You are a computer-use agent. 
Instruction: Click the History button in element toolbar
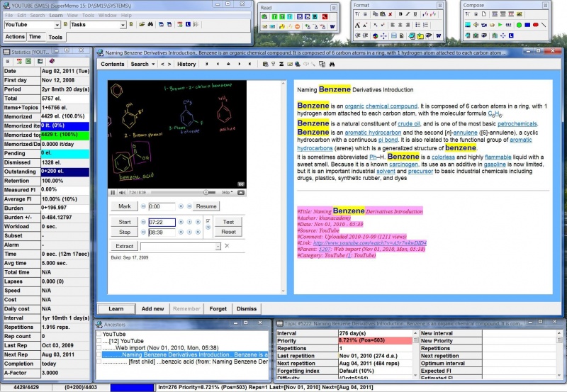[186, 64]
